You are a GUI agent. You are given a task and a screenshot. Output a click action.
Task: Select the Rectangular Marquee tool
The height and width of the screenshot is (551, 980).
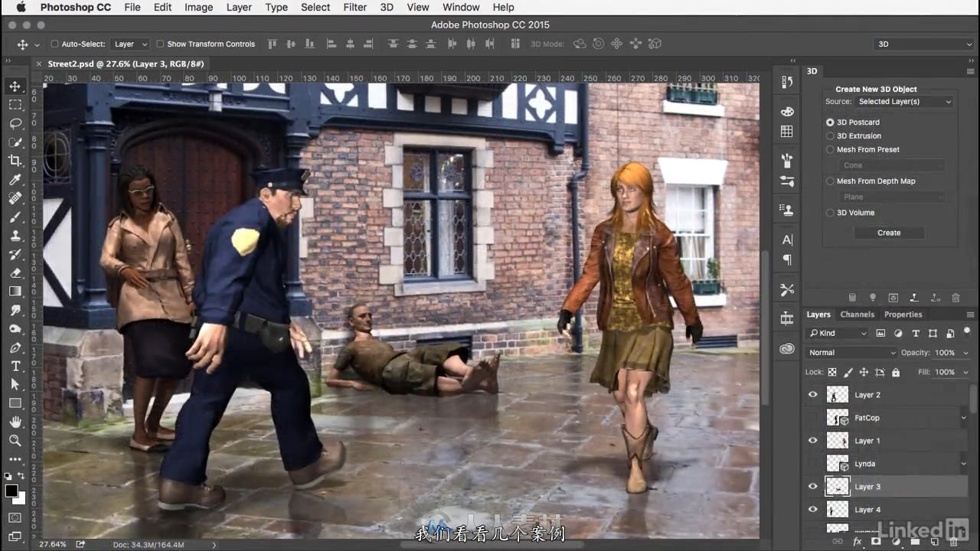coord(15,105)
